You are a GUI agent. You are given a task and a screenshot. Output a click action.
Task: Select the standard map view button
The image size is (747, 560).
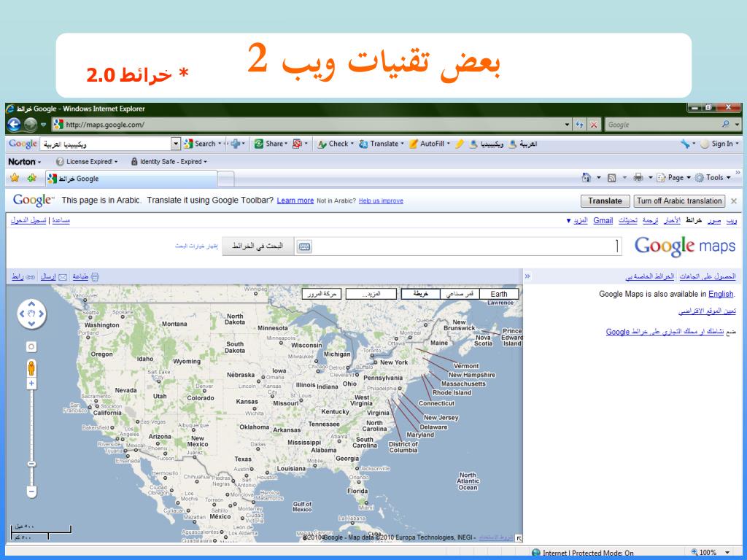click(x=421, y=294)
